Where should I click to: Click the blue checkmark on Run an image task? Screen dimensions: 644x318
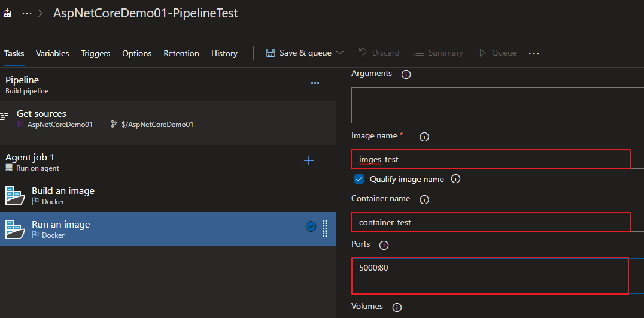pos(311,226)
